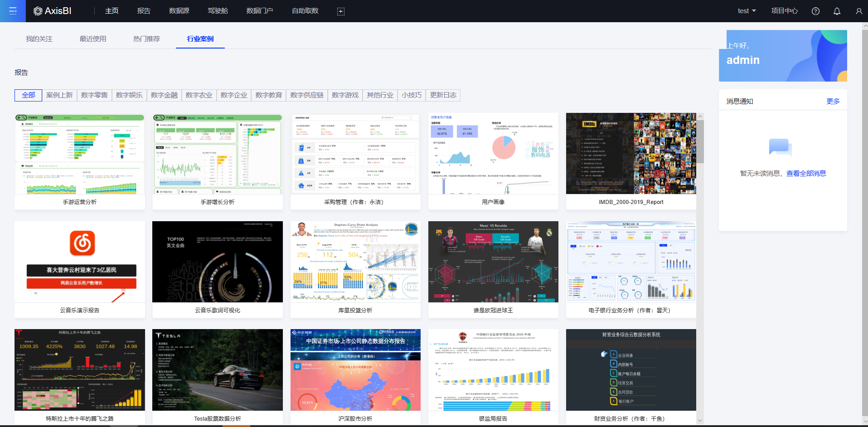The image size is (868, 427).
Task: Filter reports by 数字零售
Action: (94, 95)
